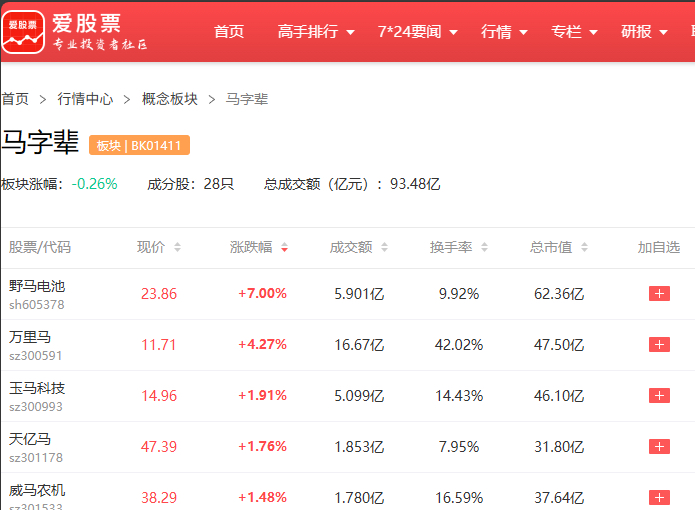Open 行情中心 breadcrumb link

click(x=85, y=99)
